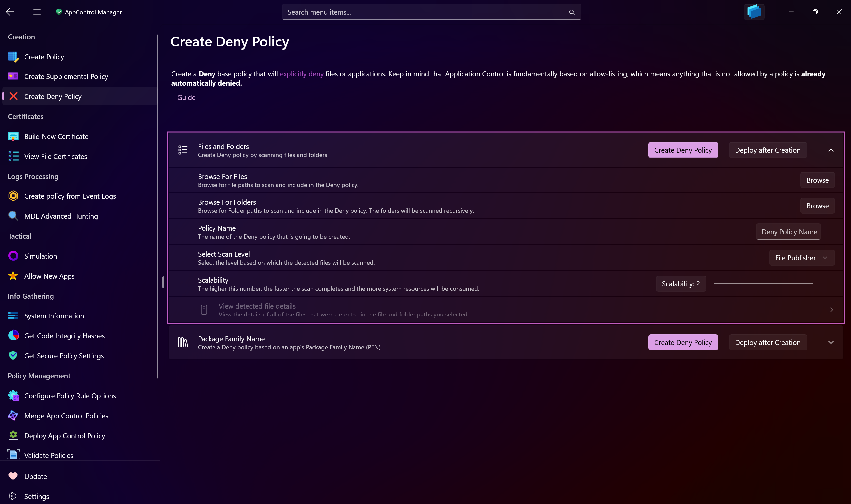Expand the Package Family Name section
The height and width of the screenshot is (504, 851).
831,342
